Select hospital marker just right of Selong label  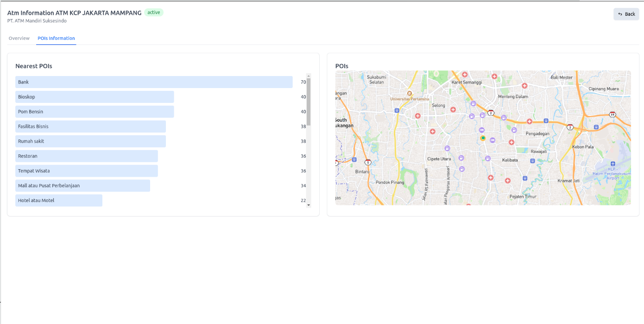453,110
